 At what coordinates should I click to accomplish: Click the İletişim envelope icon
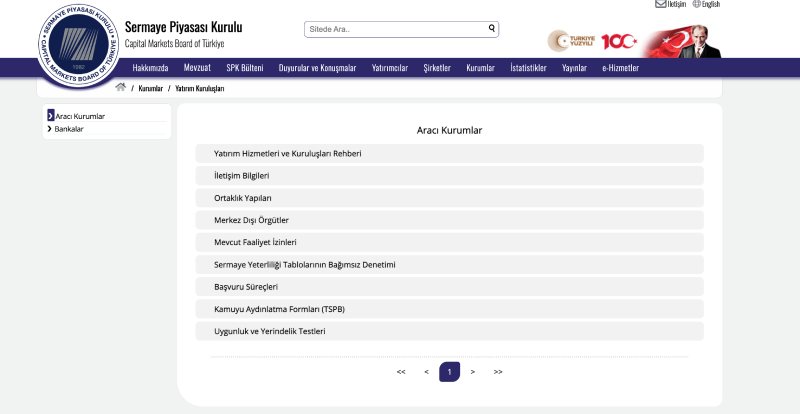(x=661, y=4)
